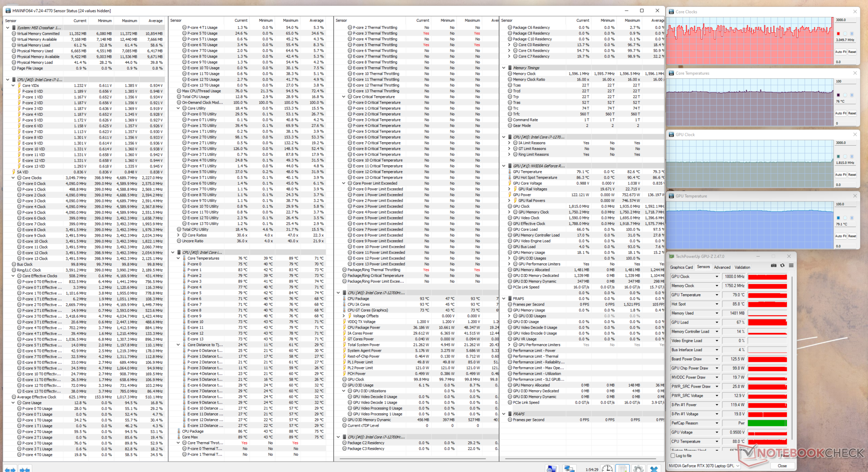Screen dimensions: 868x472
Task: Click the GPU-Z refresh icon
Action: pos(782,266)
